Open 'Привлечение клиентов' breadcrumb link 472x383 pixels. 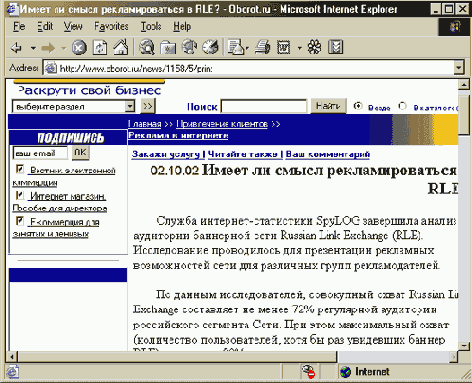tap(222, 124)
